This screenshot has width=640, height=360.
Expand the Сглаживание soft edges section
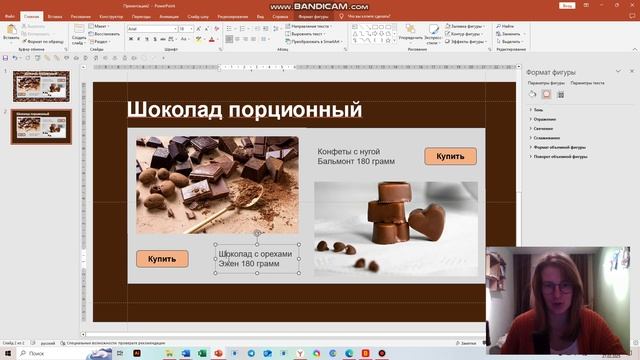pyautogui.click(x=544, y=138)
